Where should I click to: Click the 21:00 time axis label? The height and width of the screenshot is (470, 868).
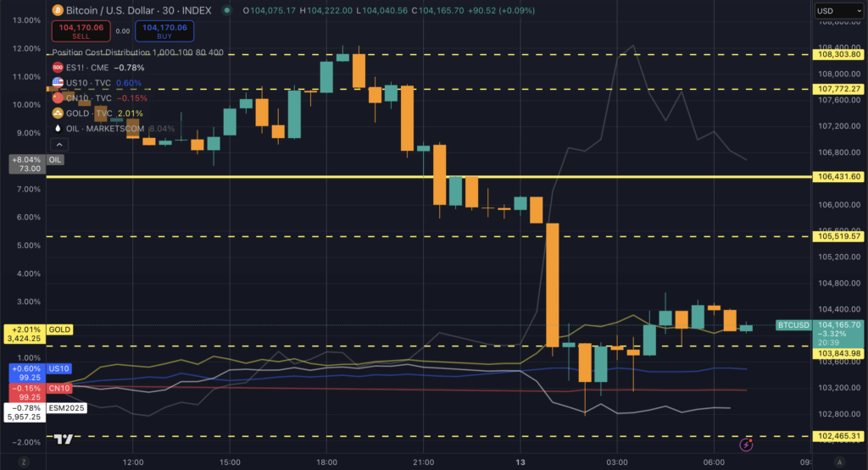[424, 462]
